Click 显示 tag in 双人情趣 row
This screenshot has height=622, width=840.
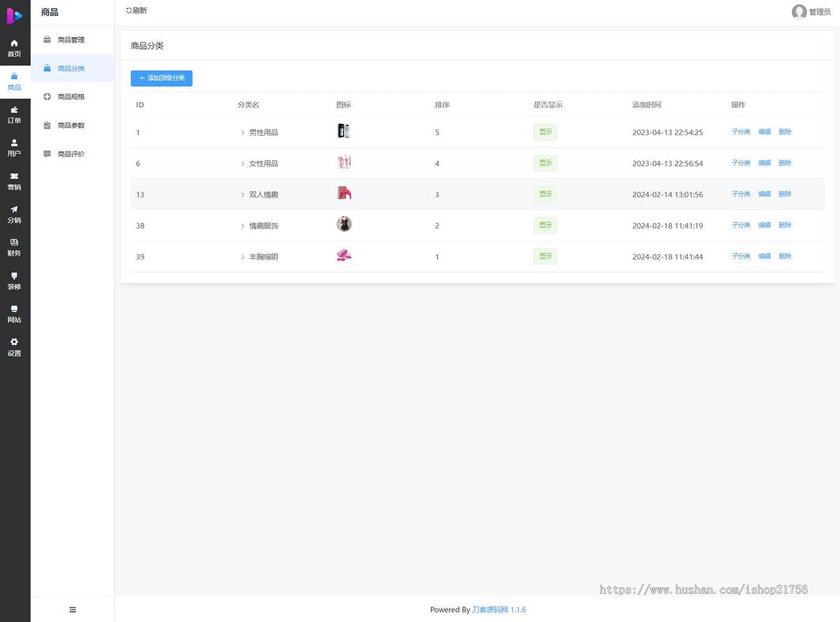[x=545, y=195]
